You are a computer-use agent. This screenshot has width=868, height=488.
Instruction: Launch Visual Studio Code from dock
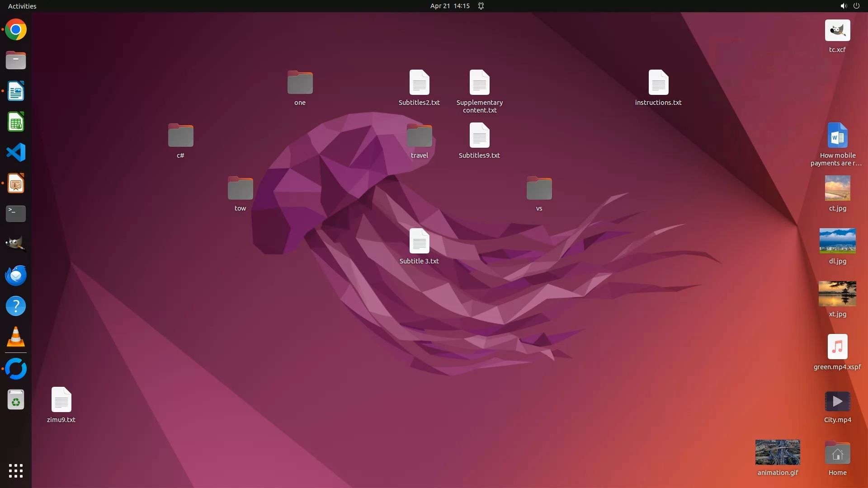click(x=16, y=152)
